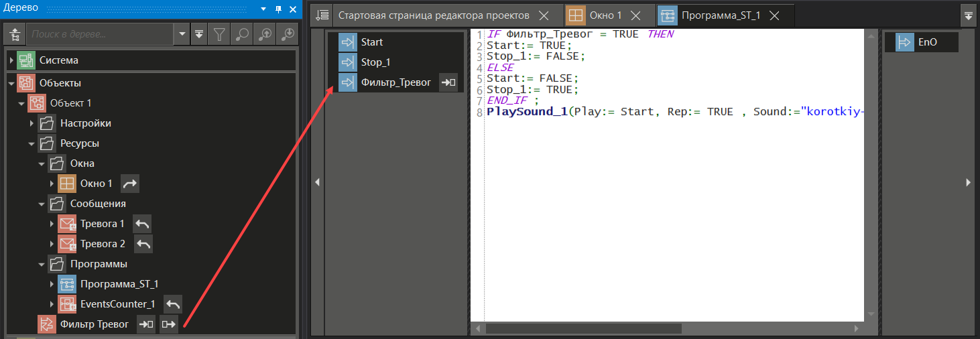The width and height of the screenshot is (980, 339).
Task: Click the input link icon beside Фильтр Тревог in tree
Action: 146,324
